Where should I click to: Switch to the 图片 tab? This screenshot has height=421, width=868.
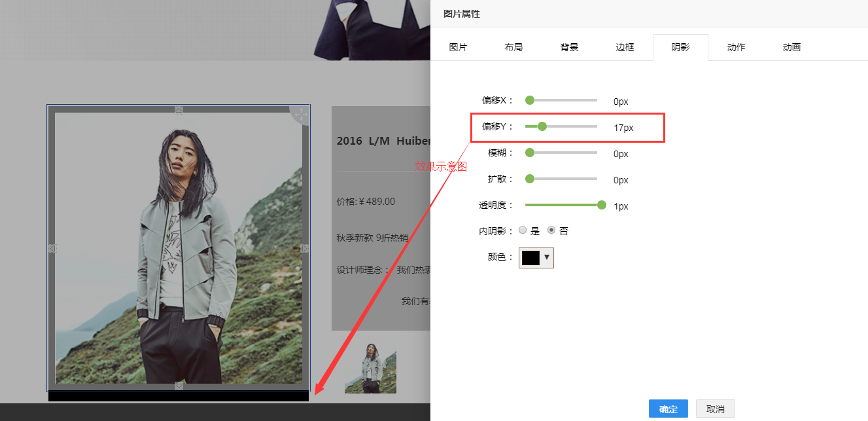[458, 47]
